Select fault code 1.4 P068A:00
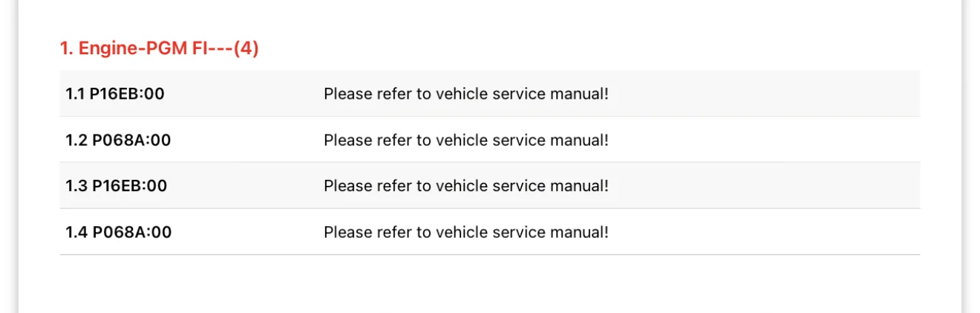The width and height of the screenshot is (980, 313). [x=118, y=232]
